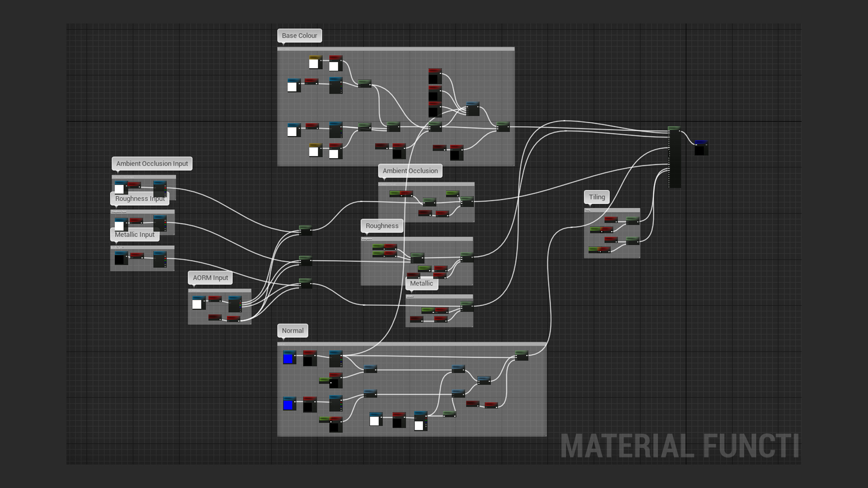Click the Normal comment label
The image size is (868, 488).
click(x=292, y=331)
